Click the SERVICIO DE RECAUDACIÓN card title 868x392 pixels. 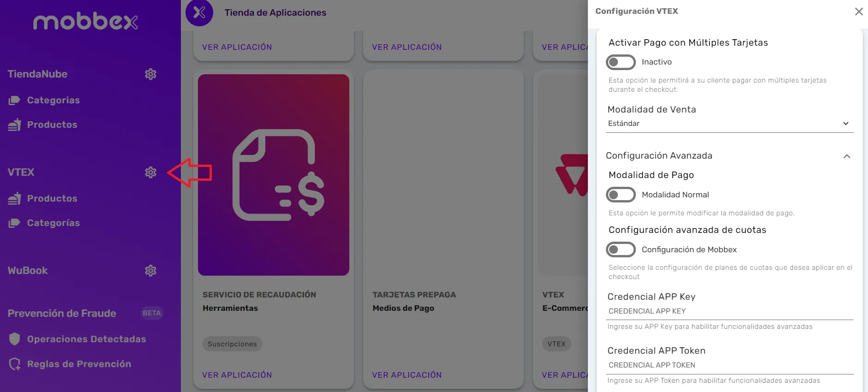pyautogui.click(x=259, y=295)
